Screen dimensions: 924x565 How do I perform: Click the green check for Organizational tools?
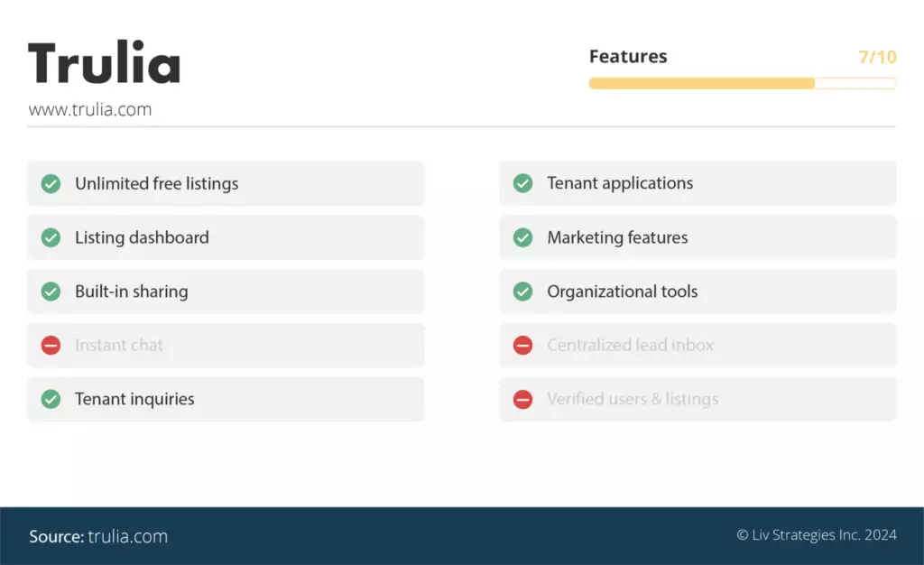[522, 292]
